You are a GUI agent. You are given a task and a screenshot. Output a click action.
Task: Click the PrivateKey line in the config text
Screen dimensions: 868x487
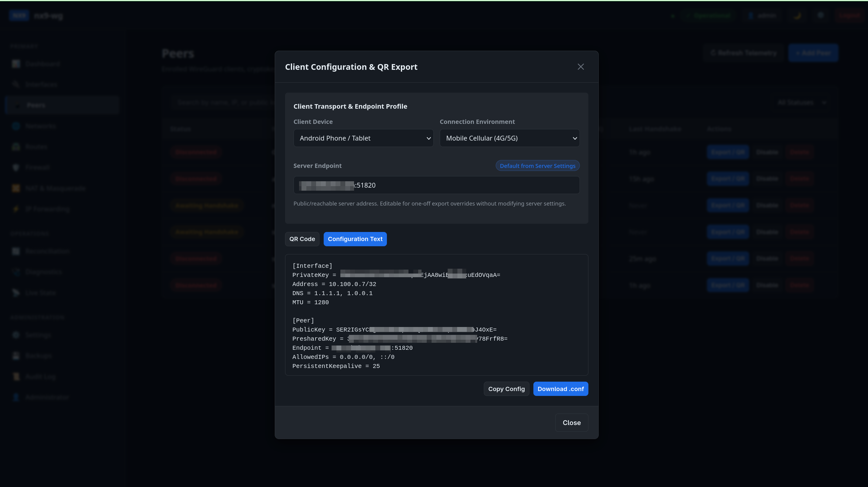[x=396, y=275]
